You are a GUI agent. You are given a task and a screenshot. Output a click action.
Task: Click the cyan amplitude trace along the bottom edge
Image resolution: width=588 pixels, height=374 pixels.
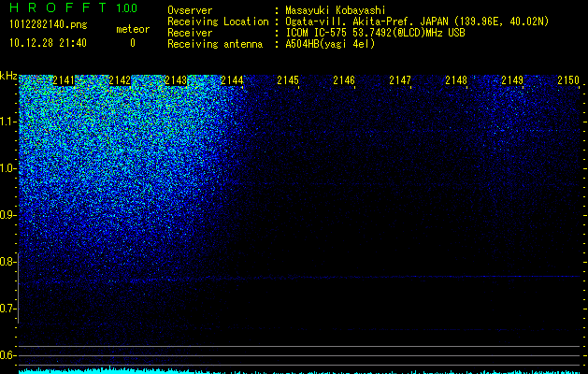(299, 371)
